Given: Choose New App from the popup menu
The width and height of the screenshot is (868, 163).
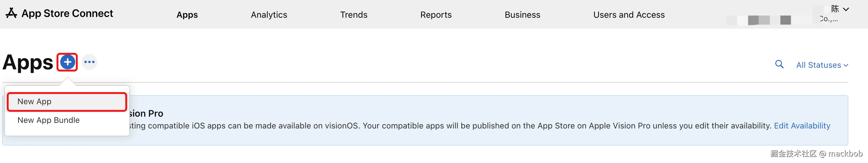Looking at the screenshot, I should [x=67, y=102].
